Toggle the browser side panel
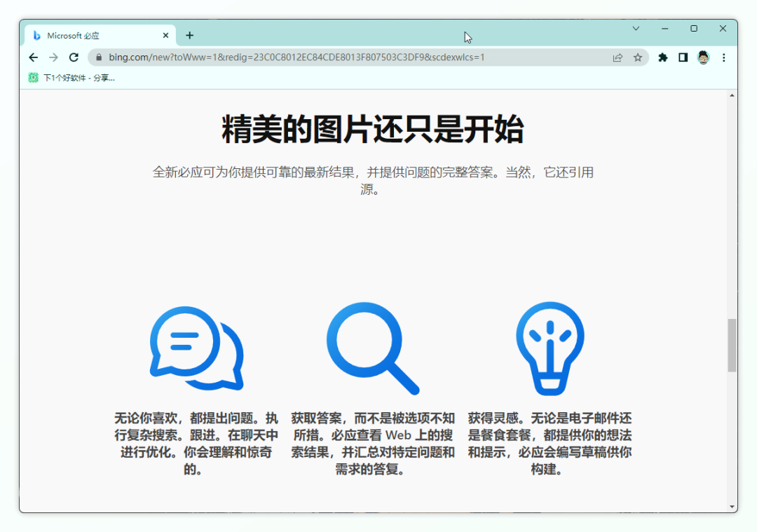 click(x=683, y=57)
